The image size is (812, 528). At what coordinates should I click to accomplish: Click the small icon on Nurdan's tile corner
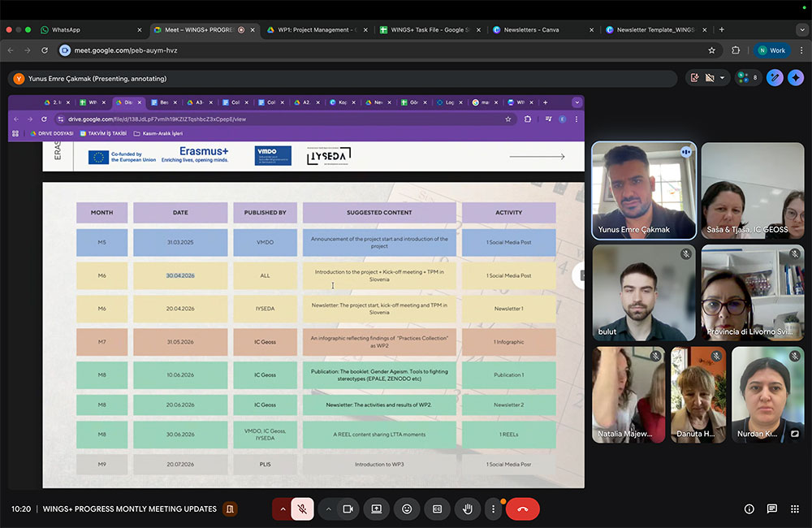pyautogui.click(x=794, y=434)
